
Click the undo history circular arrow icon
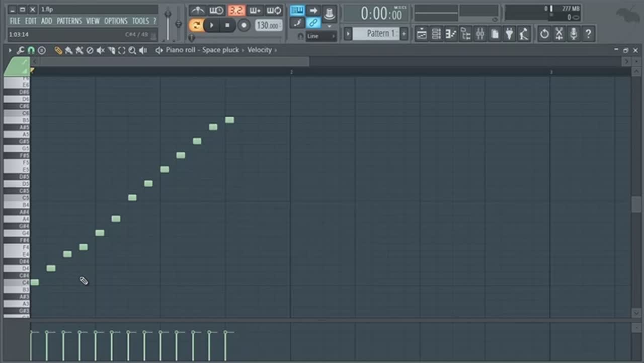(x=544, y=34)
